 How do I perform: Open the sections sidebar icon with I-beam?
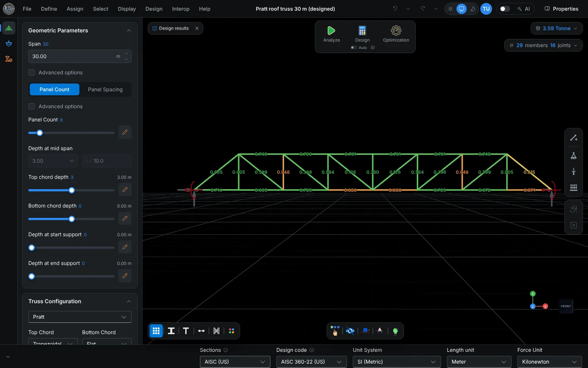(9, 59)
